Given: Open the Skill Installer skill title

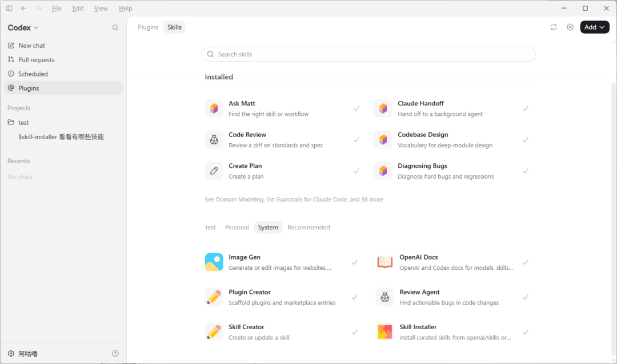Looking at the screenshot, I should click(418, 327).
